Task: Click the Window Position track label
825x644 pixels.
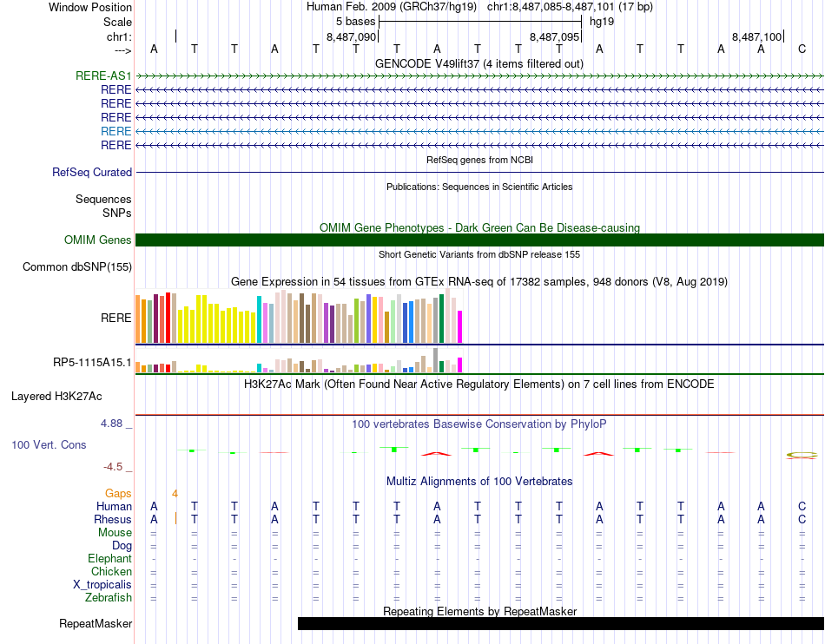Action: [x=90, y=7]
